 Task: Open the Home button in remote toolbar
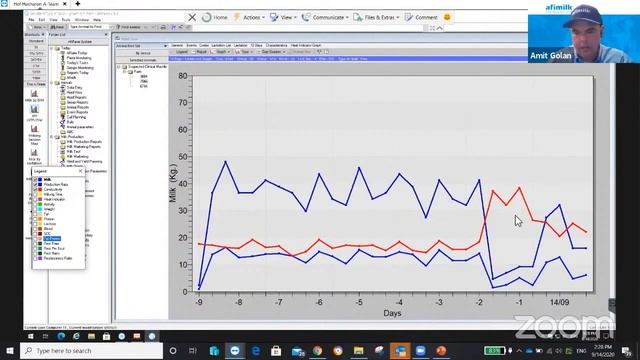pos(215,18)
